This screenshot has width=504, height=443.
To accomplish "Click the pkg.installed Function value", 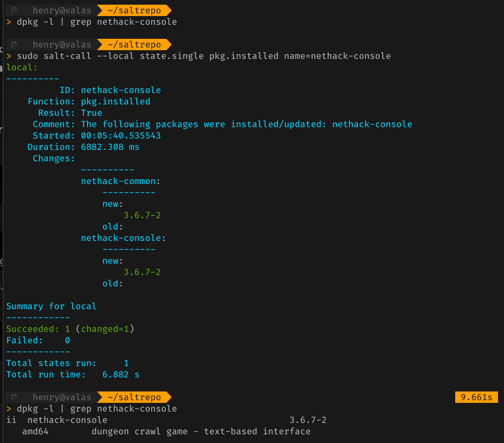I will (115, 102).
